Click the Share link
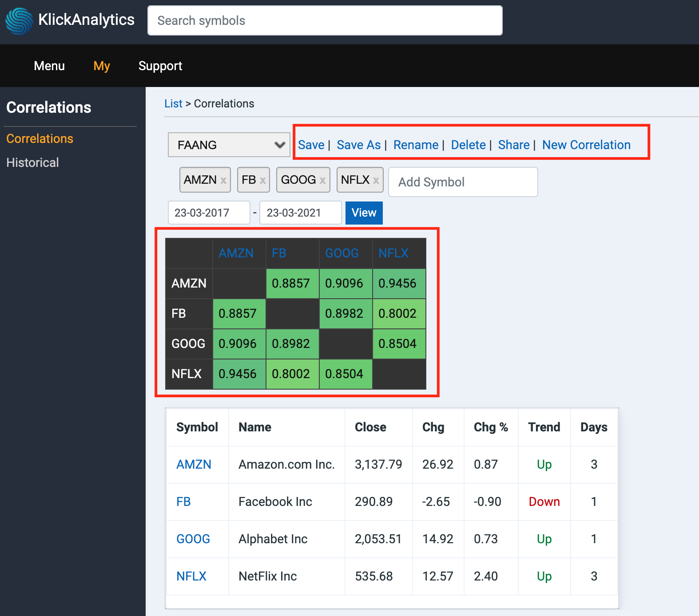Image resolution: width=699 pixels, height=616 pixels. [x=514, y=145]
